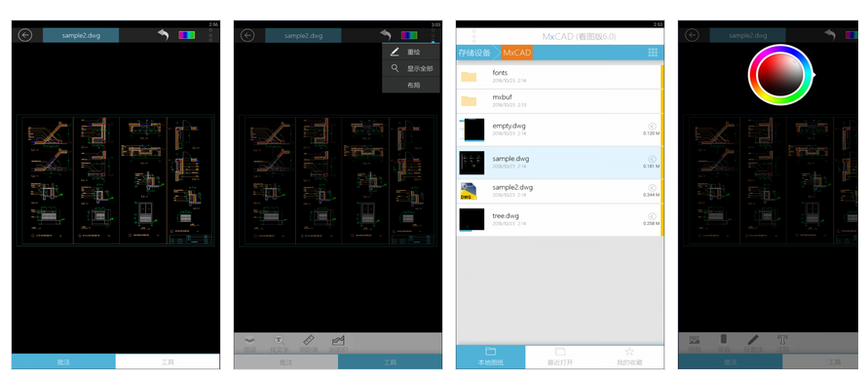Click the undo arrow in the first screen
868x372 pixels.
163,35
